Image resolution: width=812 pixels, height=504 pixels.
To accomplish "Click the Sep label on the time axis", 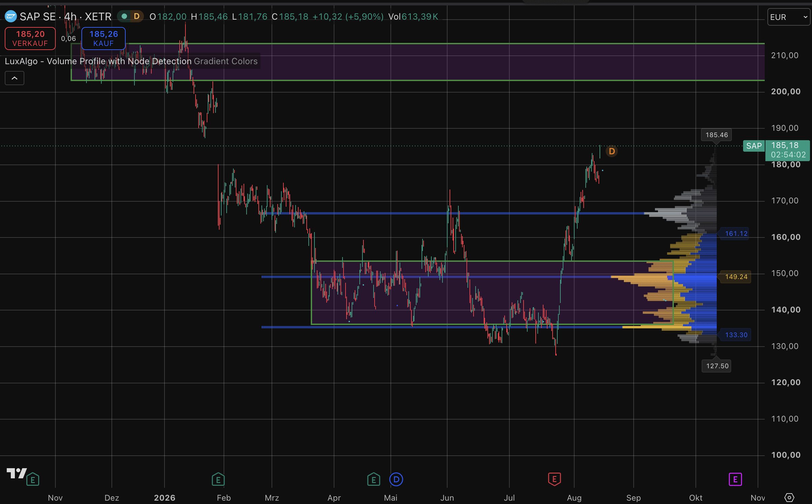I will coord(634,498).
